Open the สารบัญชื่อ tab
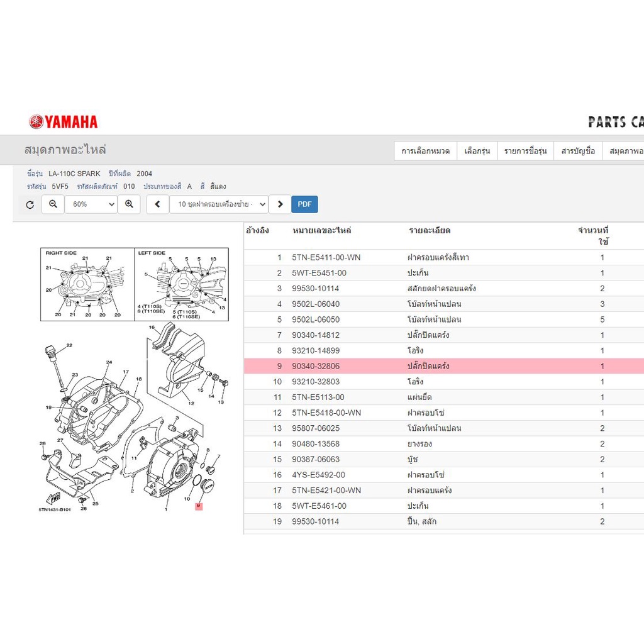 578,151
